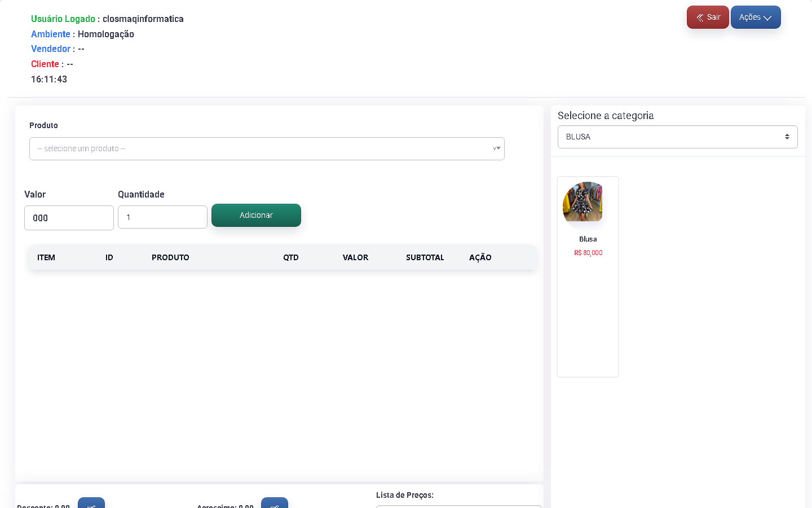Click the SUBTOTAL column header

coord(425,257)
